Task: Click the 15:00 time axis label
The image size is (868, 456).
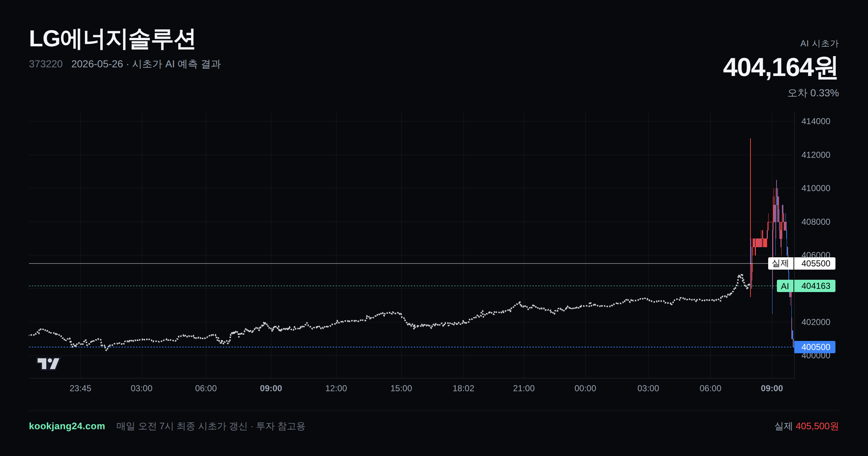Action: point(401,388)
